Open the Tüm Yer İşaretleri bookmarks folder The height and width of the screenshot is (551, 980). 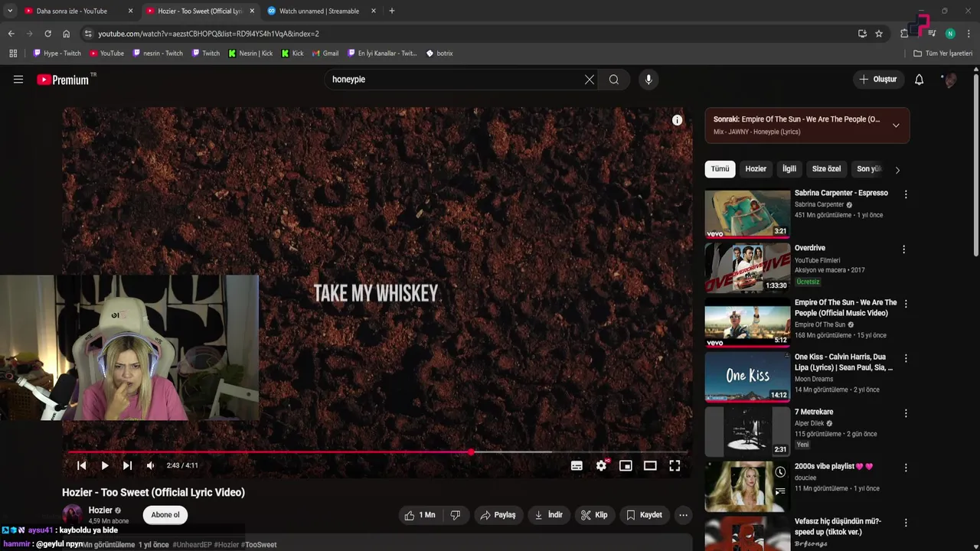tap(943, 54)
